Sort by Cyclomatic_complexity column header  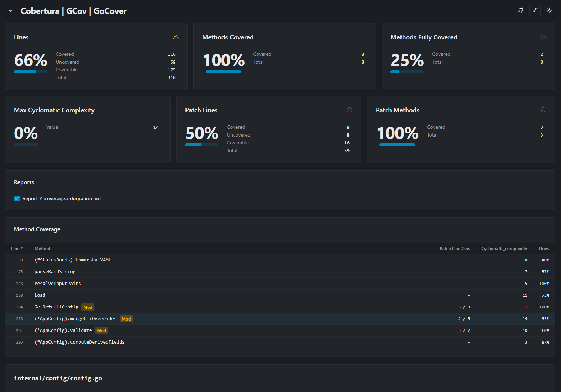pos(504,249)
